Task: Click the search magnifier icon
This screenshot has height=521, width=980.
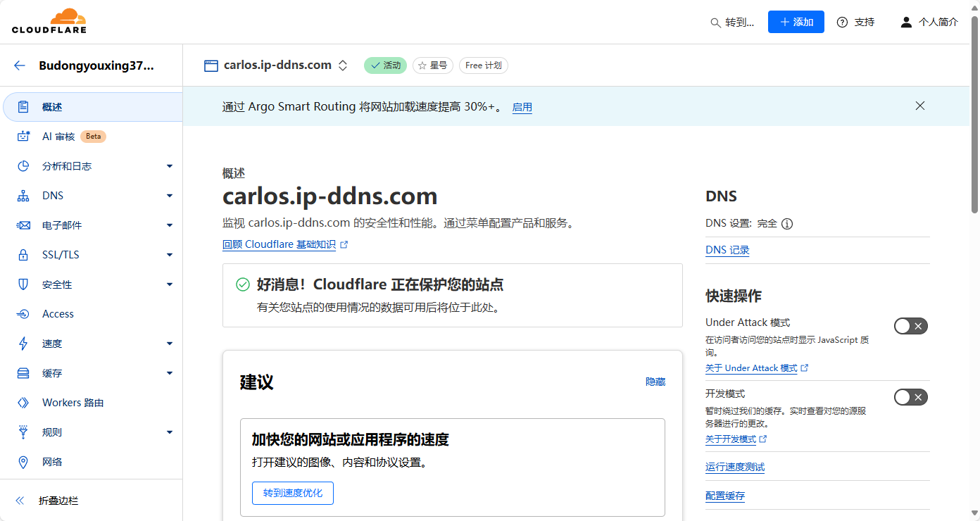Action: click(x=715, y=23)
